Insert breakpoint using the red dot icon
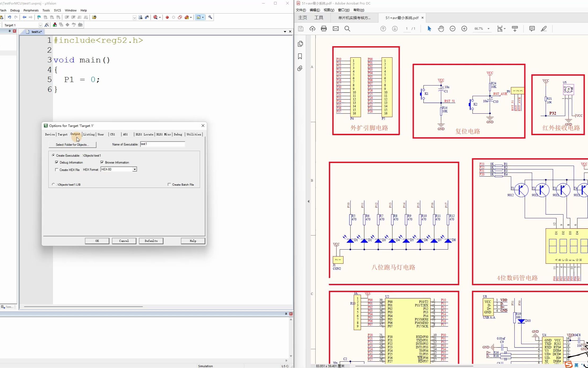Image resolution: width=588 pixels, height=368 pixels. (167, 17)
